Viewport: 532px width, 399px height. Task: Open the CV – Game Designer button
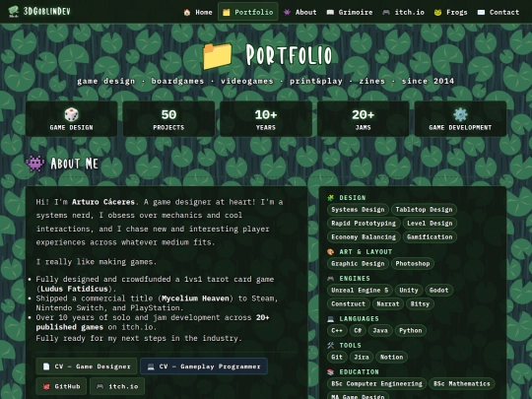coord(87,366)
